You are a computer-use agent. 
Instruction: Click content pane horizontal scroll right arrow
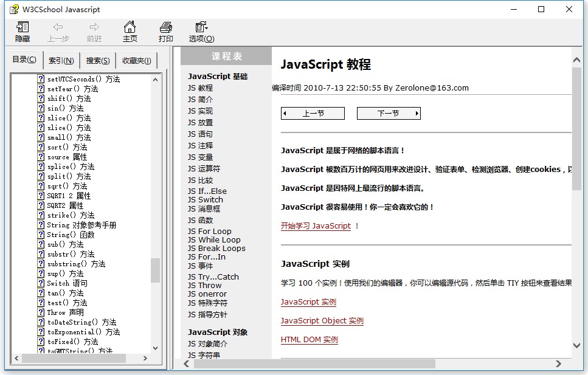point(558,363)
